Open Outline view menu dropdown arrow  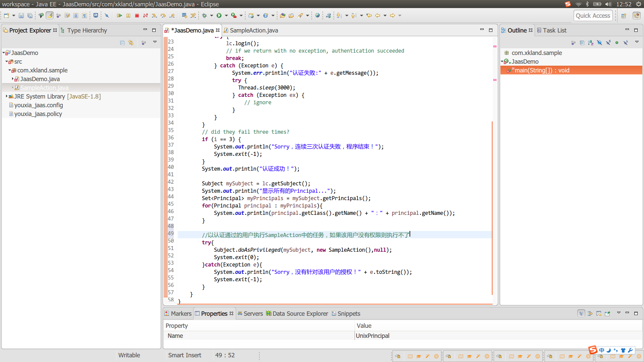(x=637, y=42)
